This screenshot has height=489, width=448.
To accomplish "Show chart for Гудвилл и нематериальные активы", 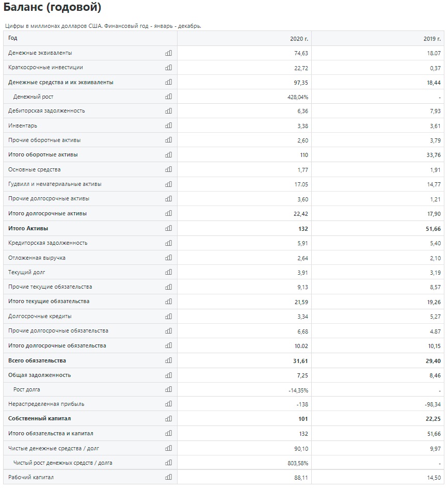I will pyautogui.click(x=168, y=184).
